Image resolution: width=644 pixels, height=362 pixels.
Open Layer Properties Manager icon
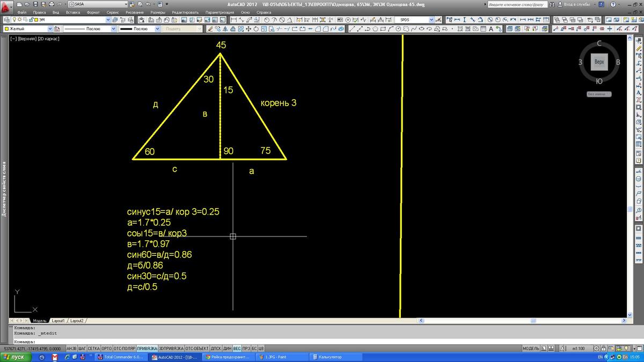(x=6, y=20)
